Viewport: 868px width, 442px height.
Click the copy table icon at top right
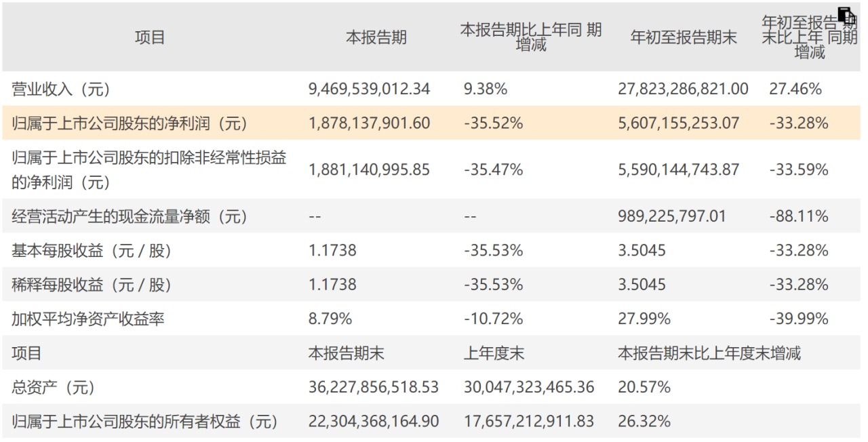[847, 16]
